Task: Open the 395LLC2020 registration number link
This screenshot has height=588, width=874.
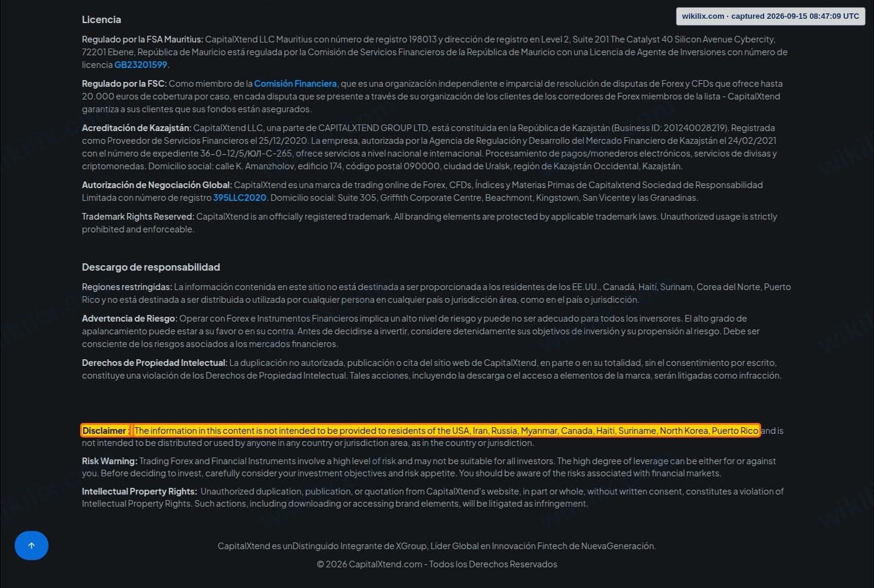Action: click(x=240, y=198)
